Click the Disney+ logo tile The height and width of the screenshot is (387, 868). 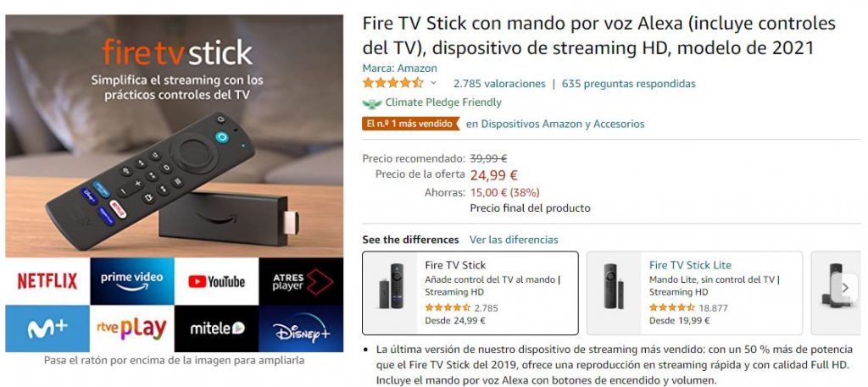[301, 329]
